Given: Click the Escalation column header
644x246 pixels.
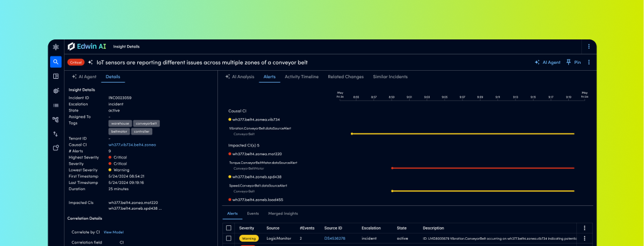Looking at the screenshot, I should click(371, 228).
